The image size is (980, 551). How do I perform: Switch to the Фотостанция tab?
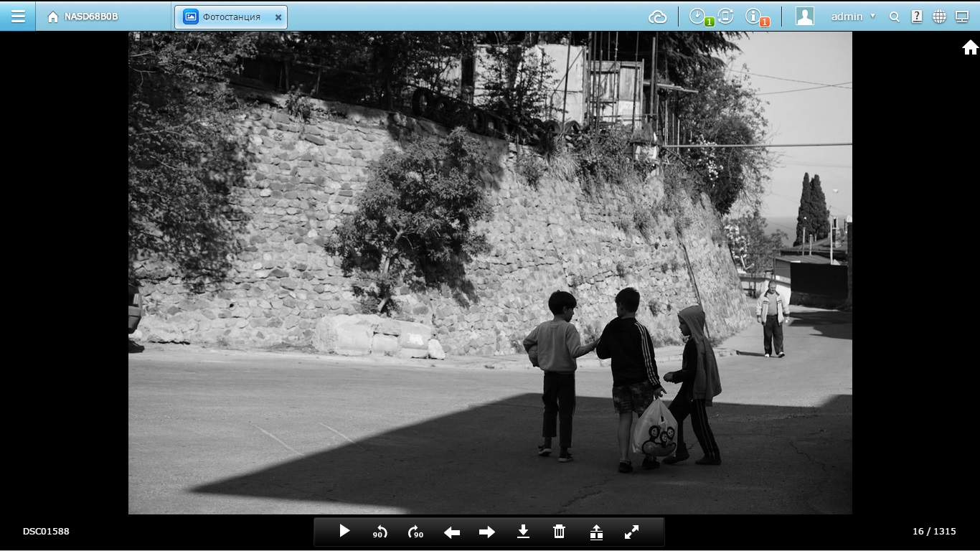tap(231, 17)
